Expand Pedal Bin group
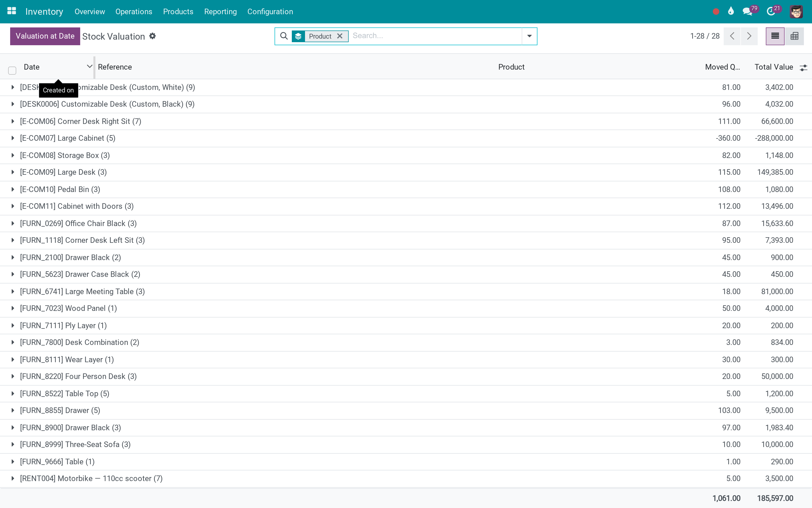 click(13, 189)
